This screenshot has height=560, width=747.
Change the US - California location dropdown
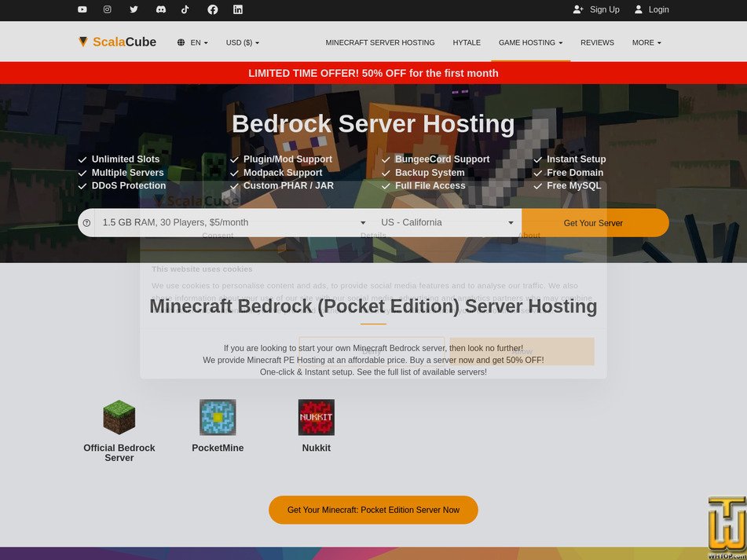pyautogui.click(x=445, y=222)
